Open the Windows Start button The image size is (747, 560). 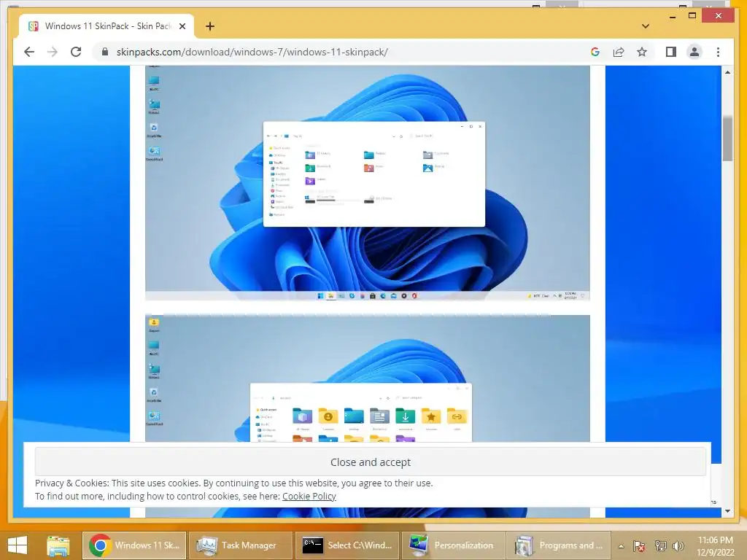click(18, 545)
